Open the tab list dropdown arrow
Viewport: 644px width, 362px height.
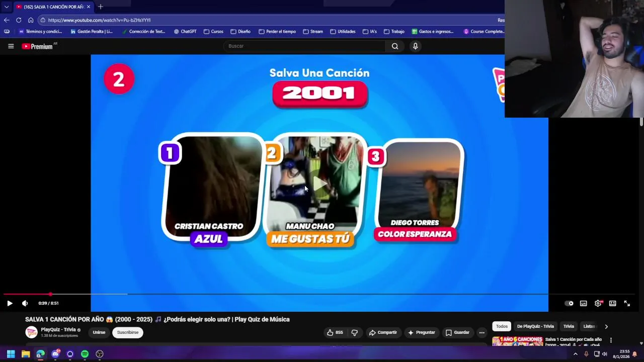(x=7, y=7)
